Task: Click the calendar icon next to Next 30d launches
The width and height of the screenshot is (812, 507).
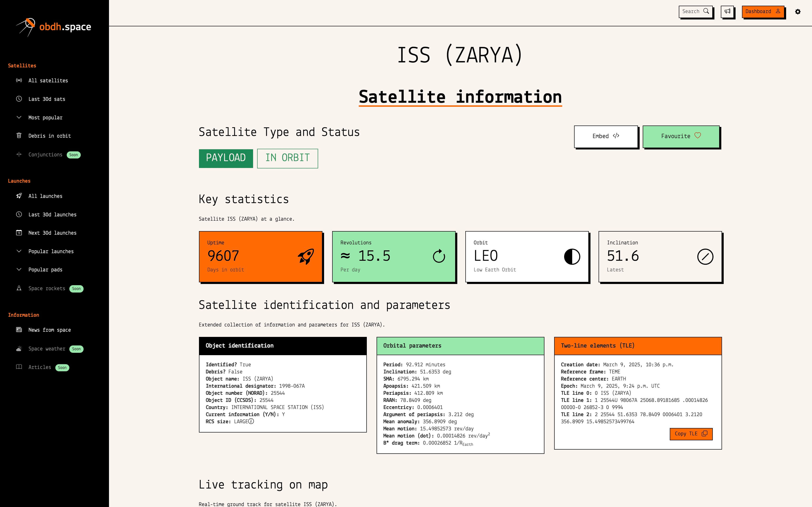Action: 19,233
